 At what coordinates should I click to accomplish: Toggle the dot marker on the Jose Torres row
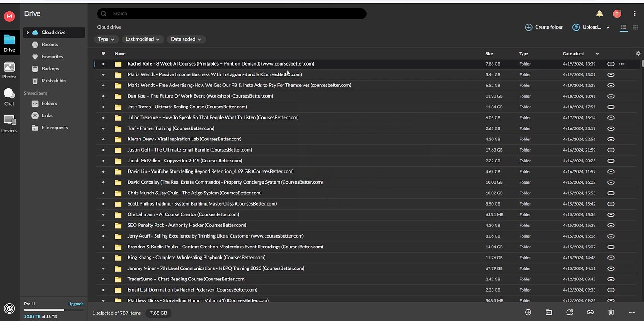103,107
